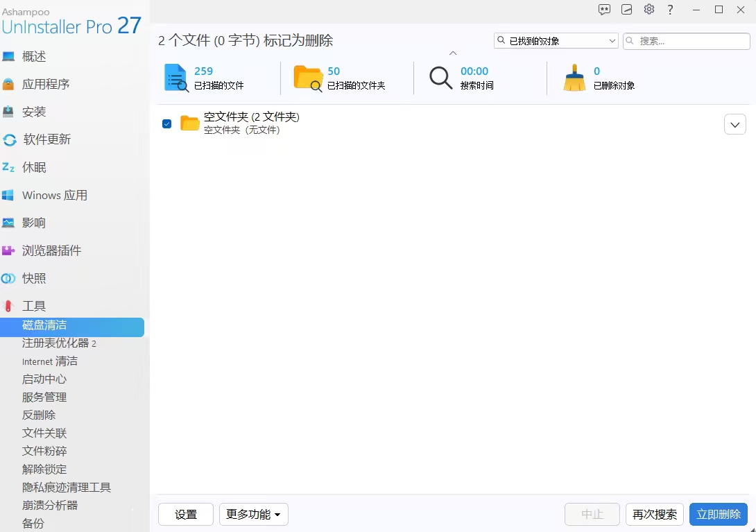Click the 50 scanned folders count

334,71
